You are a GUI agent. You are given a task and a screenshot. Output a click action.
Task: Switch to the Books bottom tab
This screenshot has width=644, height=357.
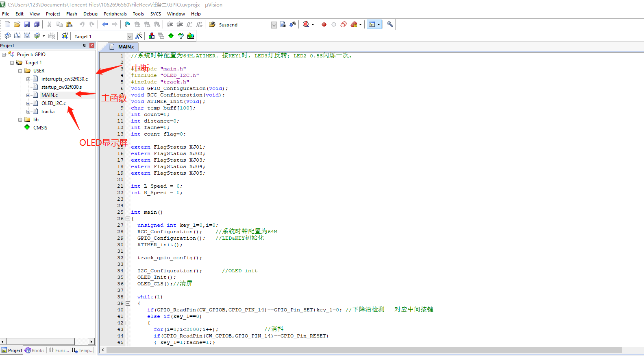(x=35, y=350)
